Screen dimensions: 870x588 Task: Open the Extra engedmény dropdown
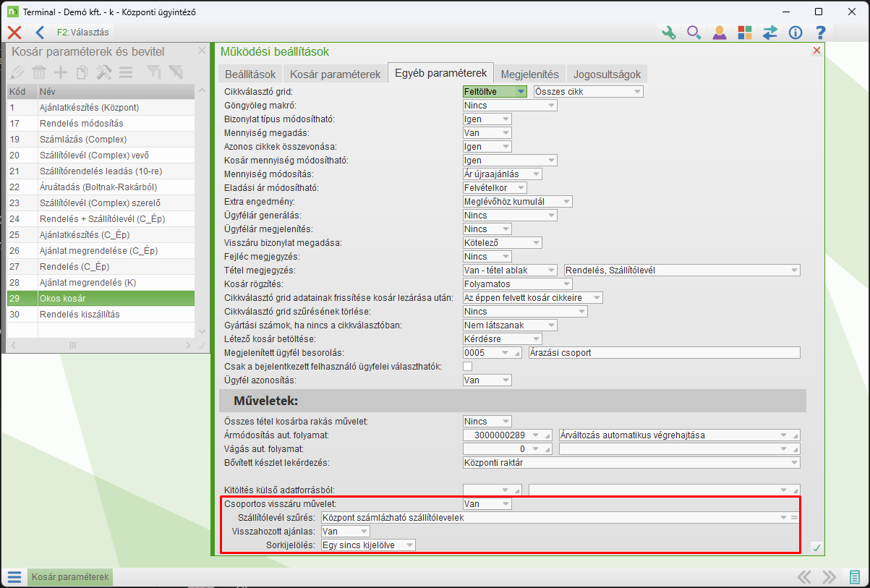[518, 201]
